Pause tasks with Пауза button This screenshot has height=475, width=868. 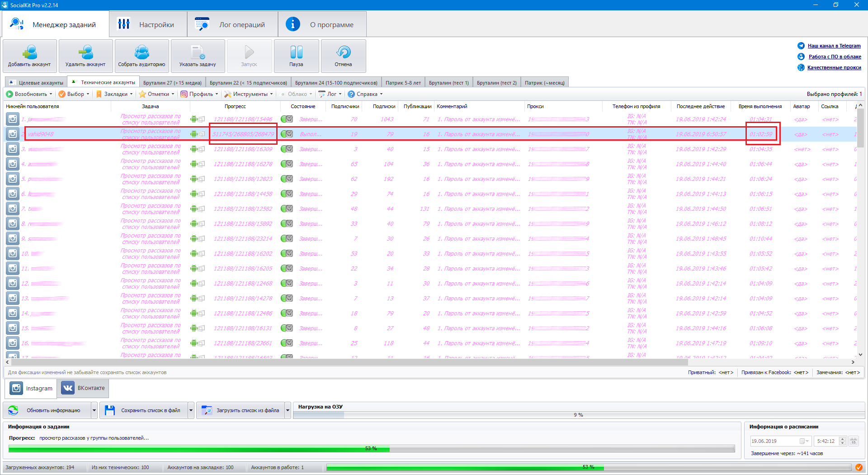(x=297, y=56)
